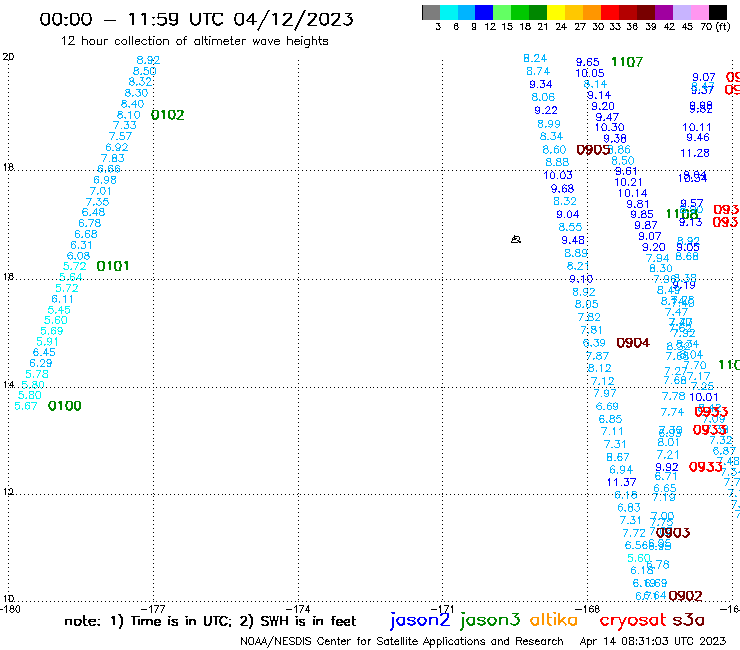
Task: Click the black swatch ending the color scale
Action: tap(717, 12)
